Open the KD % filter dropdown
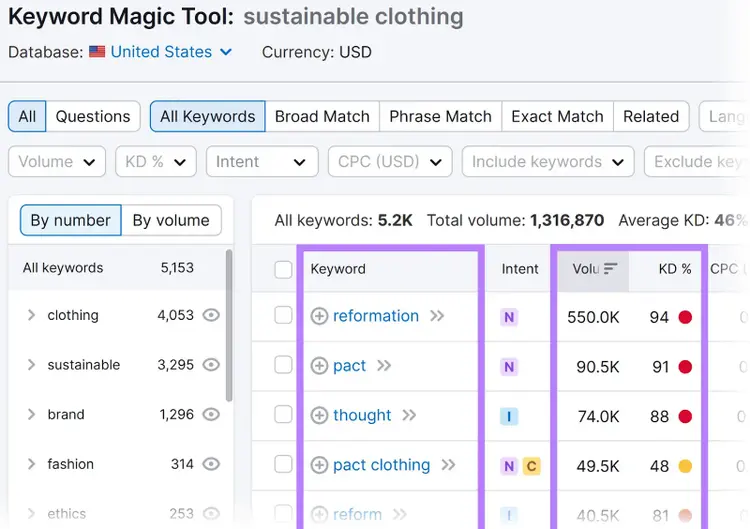This screenshot has height=529, width=750. coord(156,162)
